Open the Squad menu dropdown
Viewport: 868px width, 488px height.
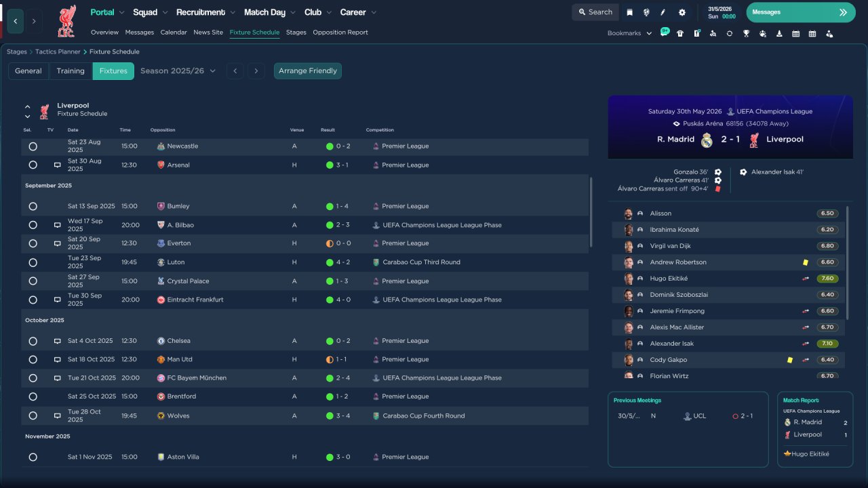(x=149, y=12)
